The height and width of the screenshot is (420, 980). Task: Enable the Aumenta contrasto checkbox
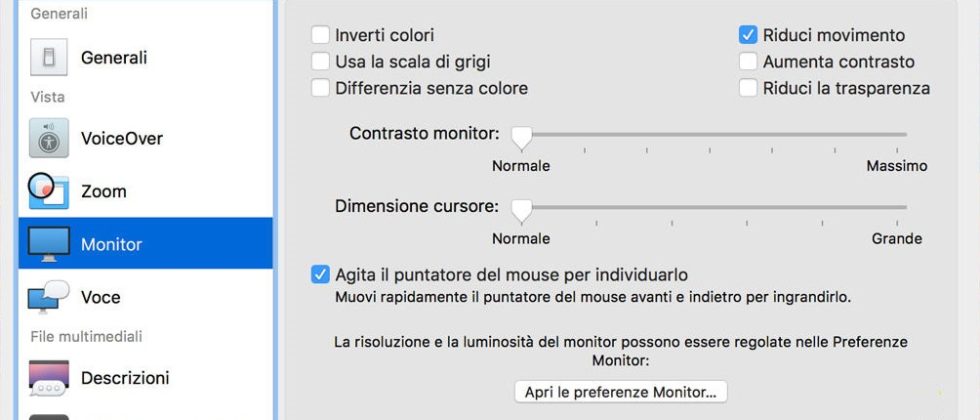tap(748, 62)
